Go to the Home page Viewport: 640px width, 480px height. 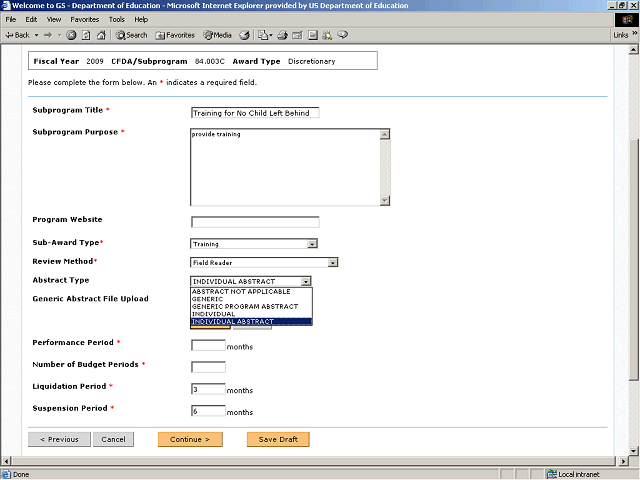point(101,35)
